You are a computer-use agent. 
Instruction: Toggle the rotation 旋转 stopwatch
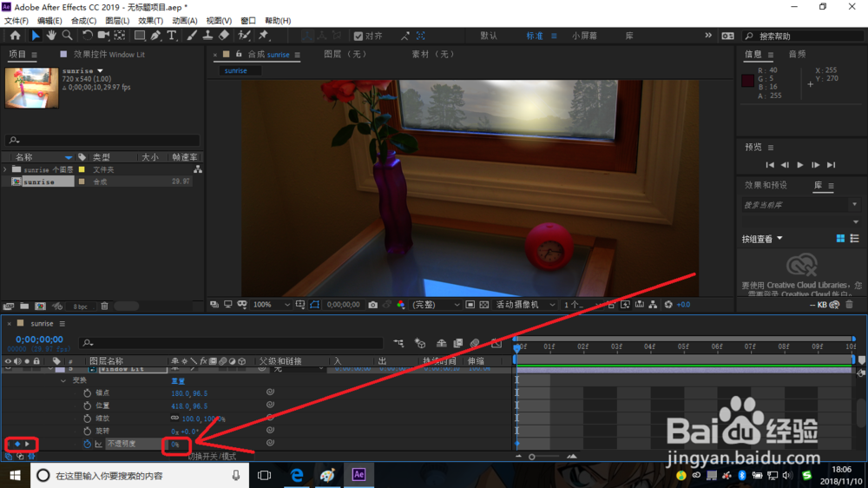coord(87,431)
